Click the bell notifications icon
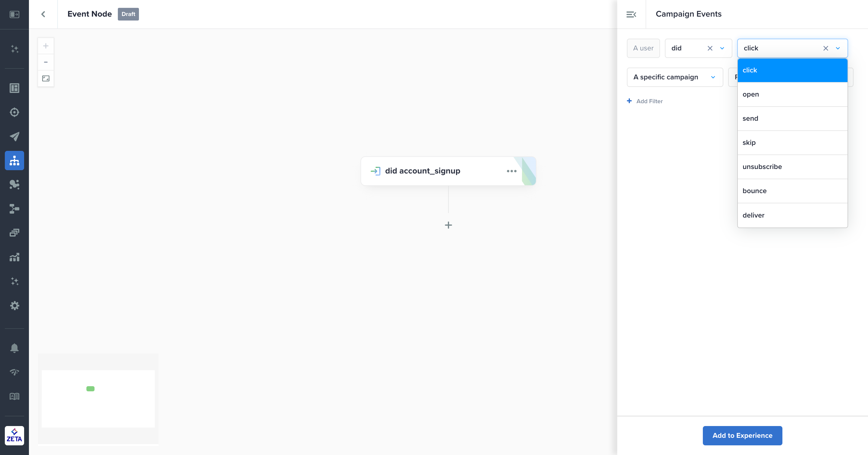 [x=14, y=348]
